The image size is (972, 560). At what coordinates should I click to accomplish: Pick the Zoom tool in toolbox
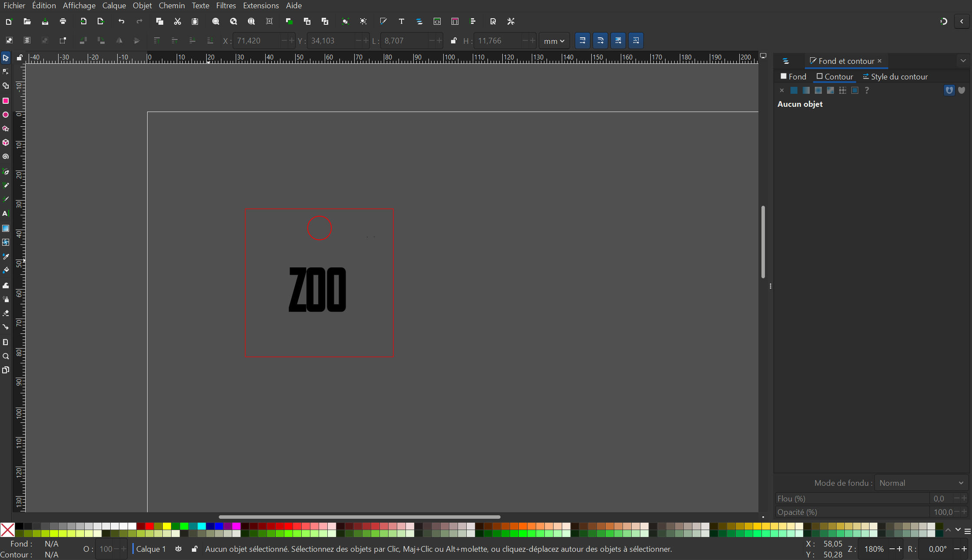[x=6, y=356]
